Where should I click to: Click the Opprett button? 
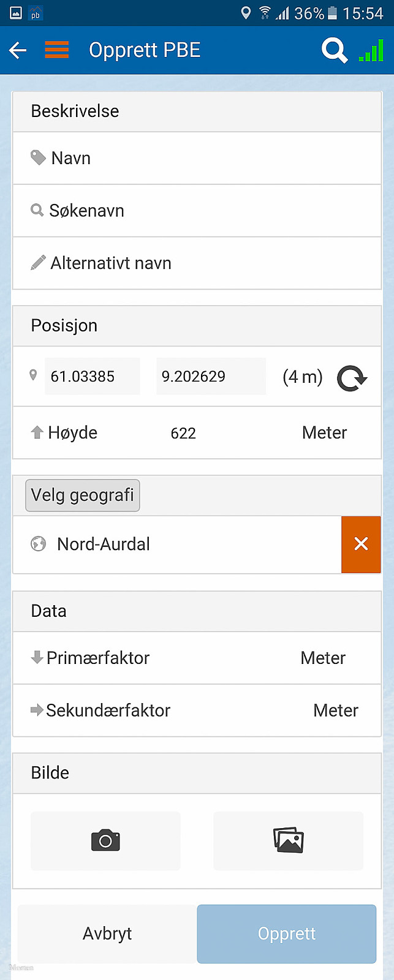(287, 933)
